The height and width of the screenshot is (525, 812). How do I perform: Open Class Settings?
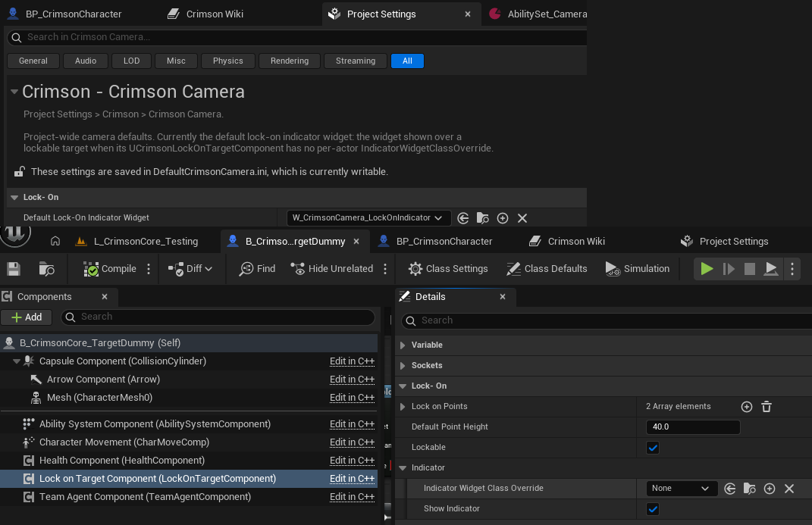click(448, 269)
